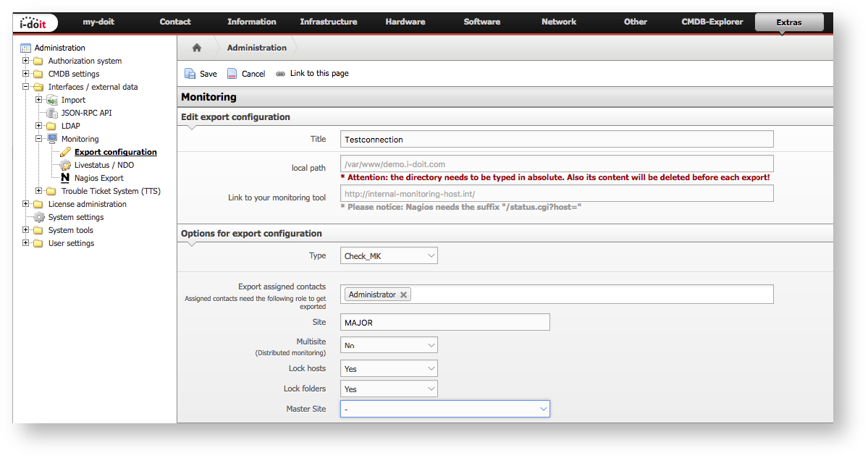This screenshot has height=458, width=868.
Task: Click the Livestatus / NDO gear icon
Action: point(65,165)
